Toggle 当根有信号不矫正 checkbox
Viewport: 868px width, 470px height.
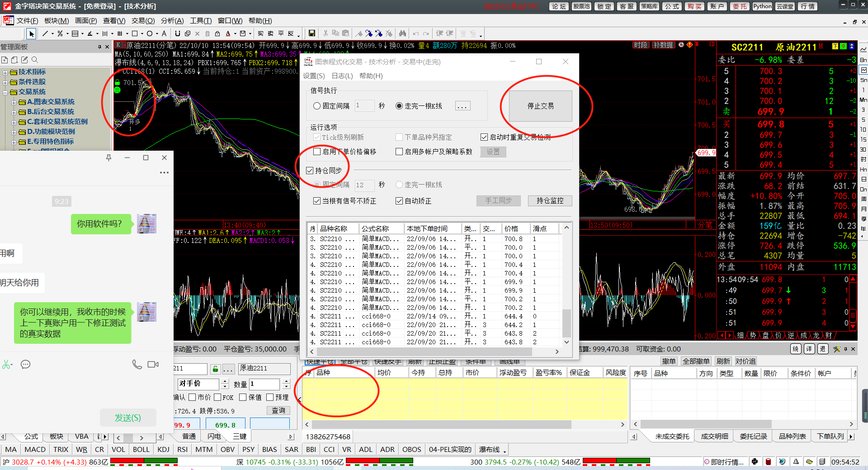point(317,201)
